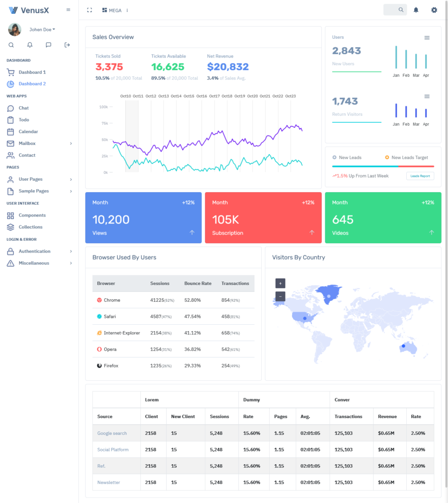
Task: Click the Leads Report button
Action: [420, 176]
